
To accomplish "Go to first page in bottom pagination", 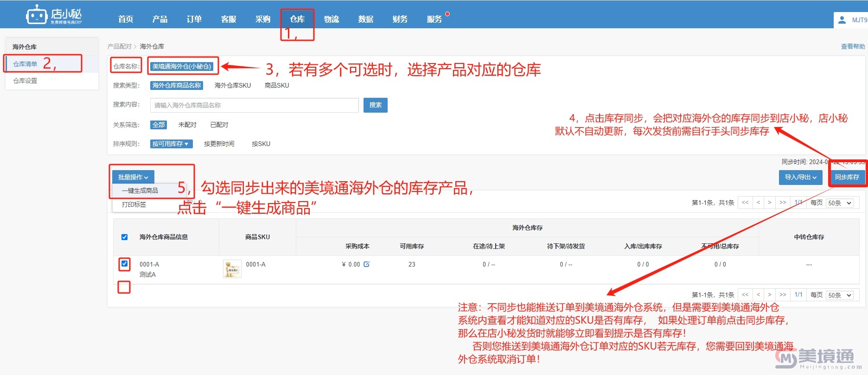I will pyautogui.click(x=745, y=295).
